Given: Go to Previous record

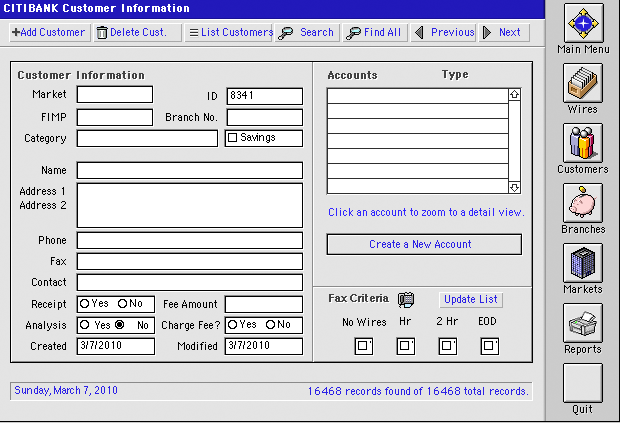Looking at the screenshot, I should tap(444, 32).
